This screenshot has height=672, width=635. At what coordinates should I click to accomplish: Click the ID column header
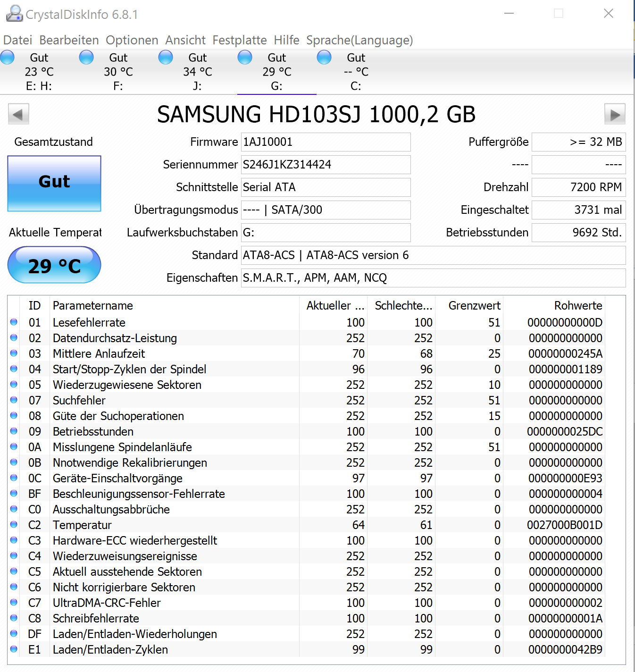pos(34,305)
